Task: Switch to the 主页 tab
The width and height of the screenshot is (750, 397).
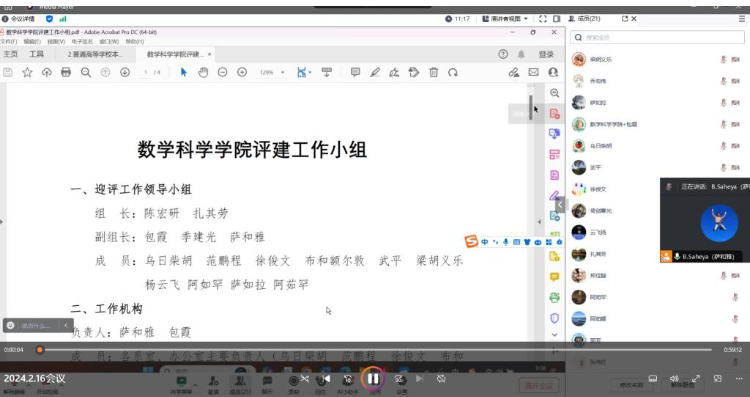Action: (x=11, y=55)
